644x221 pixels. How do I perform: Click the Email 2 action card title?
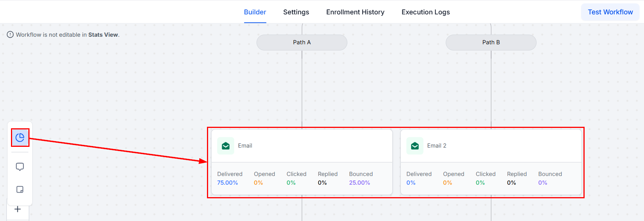click(437, 146)
